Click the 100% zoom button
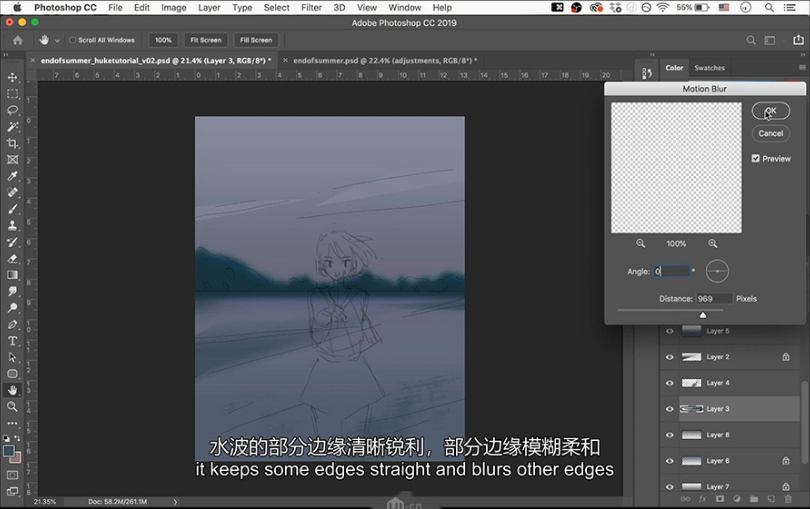This screenshot has width=810, height=509. (163, 40)
